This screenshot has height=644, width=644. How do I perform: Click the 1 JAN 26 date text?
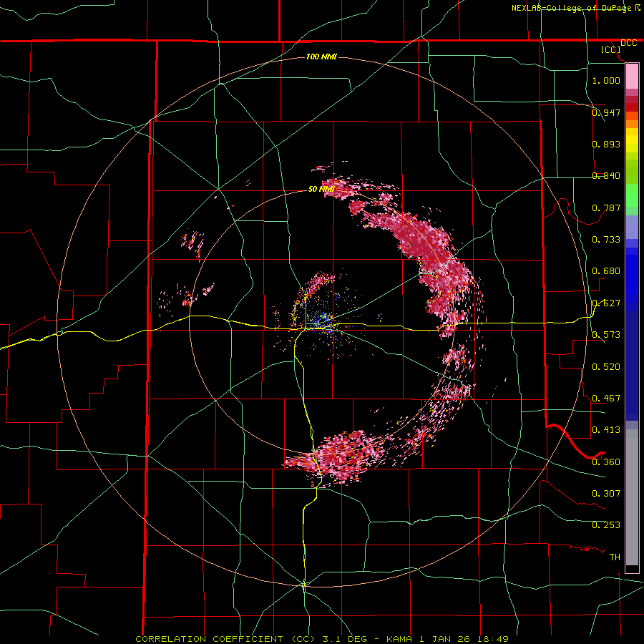point(444,639)
